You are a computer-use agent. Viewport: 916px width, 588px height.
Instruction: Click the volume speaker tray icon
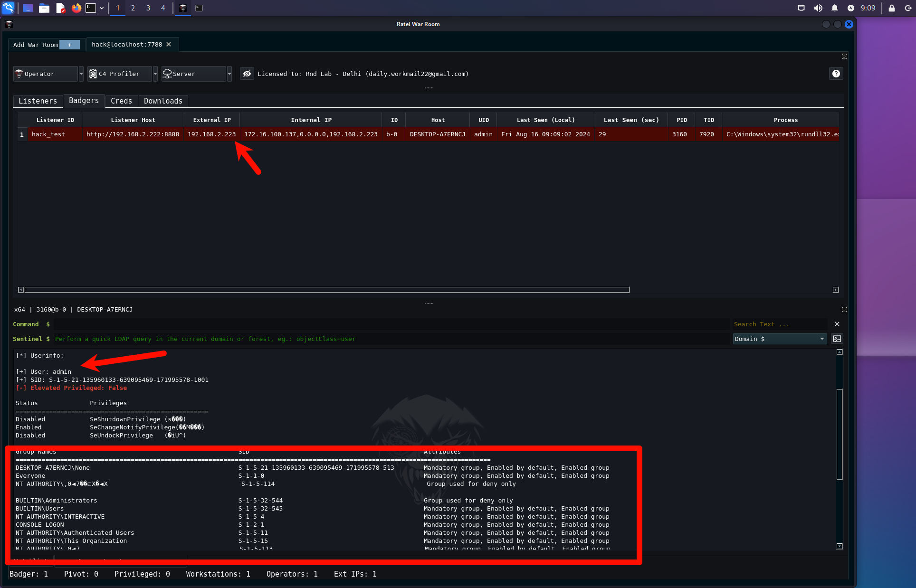[x=818, y=8]
